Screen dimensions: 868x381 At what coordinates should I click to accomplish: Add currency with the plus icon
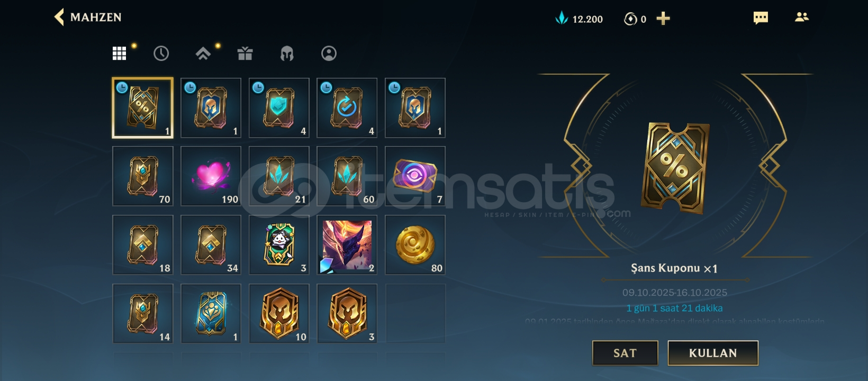pyautogui.click(x=663, y=19)
